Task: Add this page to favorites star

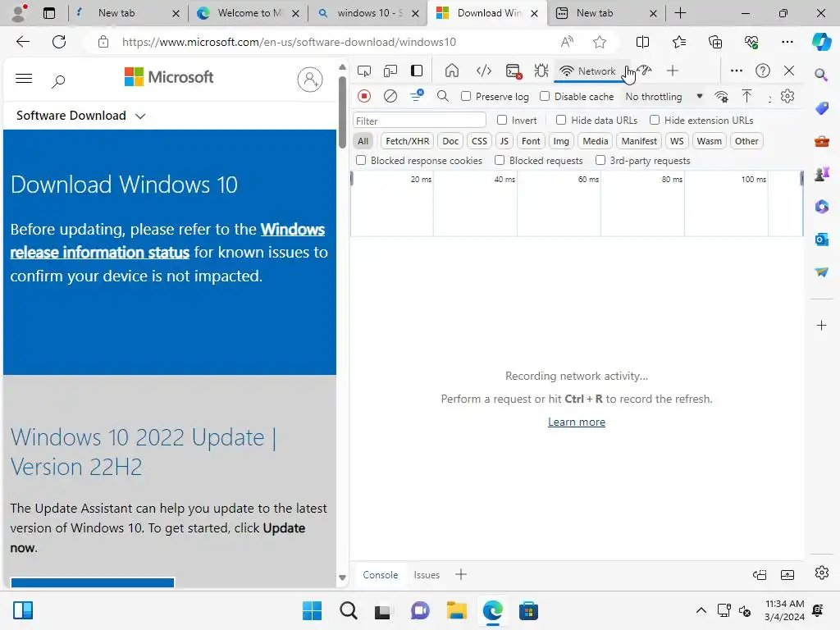Action: tap(600, 42)
